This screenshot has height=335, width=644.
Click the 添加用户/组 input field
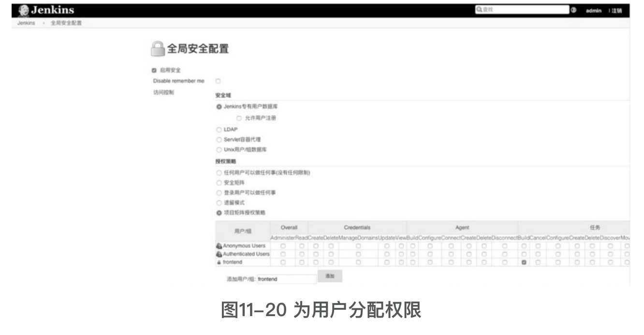coord(287,279)
